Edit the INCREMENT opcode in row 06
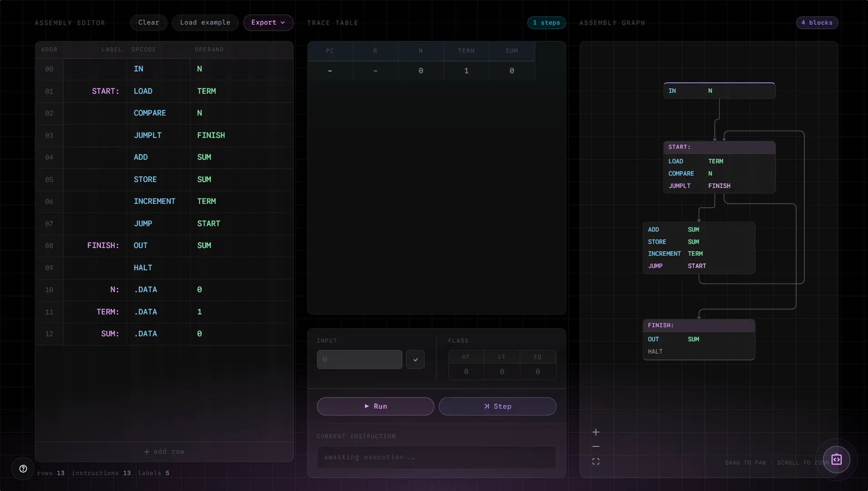 click(155, 202)
